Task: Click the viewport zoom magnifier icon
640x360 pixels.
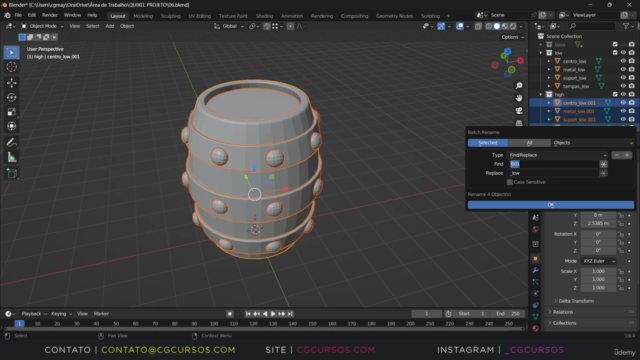Action: pos(519,86)
